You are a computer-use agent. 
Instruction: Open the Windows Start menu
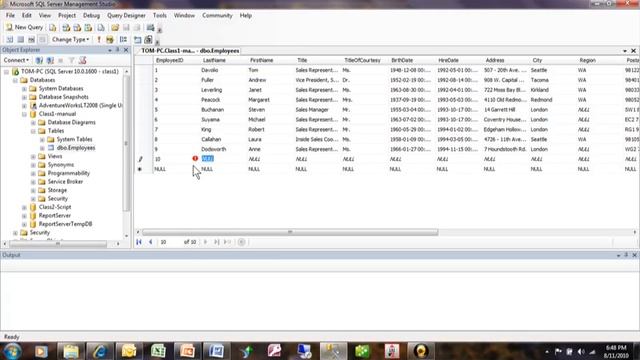point(12,351)
